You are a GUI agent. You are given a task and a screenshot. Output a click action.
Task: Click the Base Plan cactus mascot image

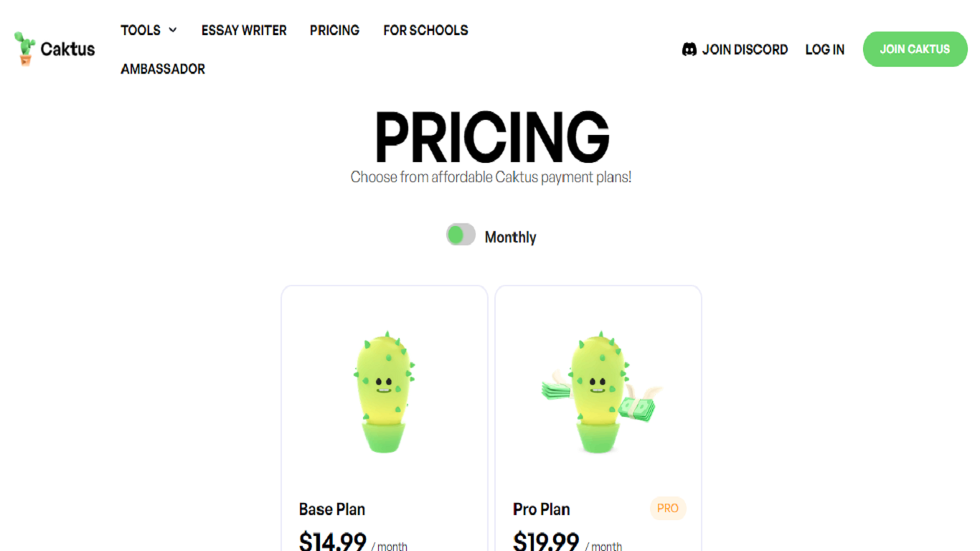click(384, 392)
